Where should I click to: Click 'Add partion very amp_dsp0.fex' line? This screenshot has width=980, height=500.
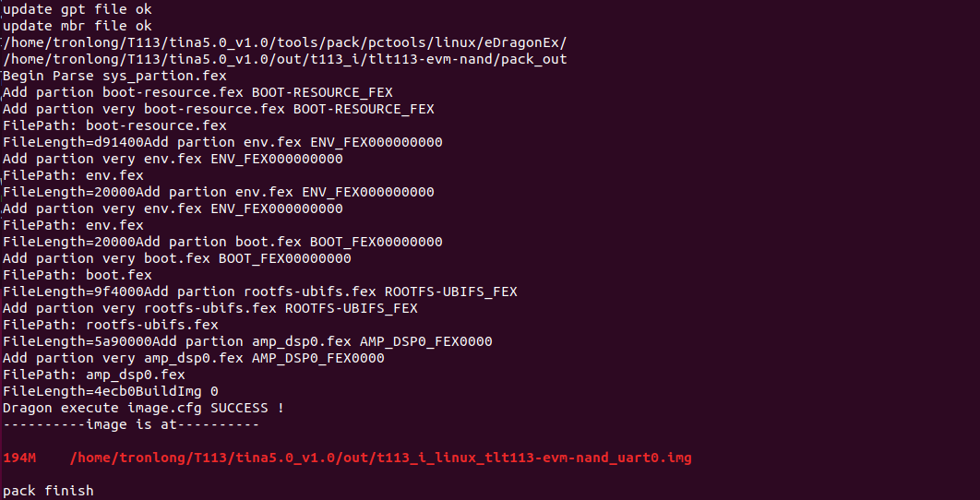point(193,358)
